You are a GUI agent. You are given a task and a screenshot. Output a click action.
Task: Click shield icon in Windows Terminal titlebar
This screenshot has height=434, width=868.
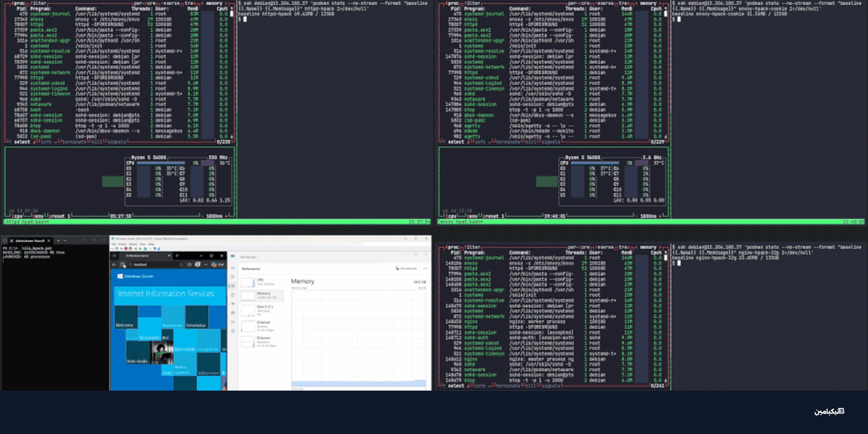pos(5,241)
